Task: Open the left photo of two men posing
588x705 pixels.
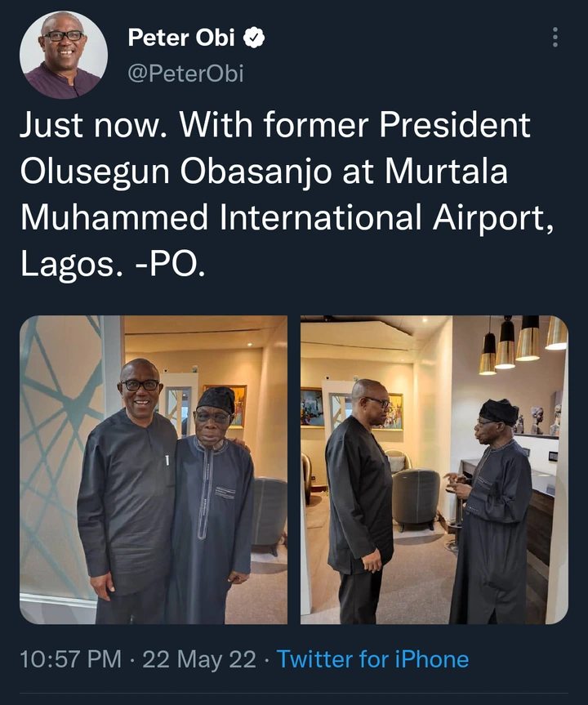Action: tap(154, 470)
